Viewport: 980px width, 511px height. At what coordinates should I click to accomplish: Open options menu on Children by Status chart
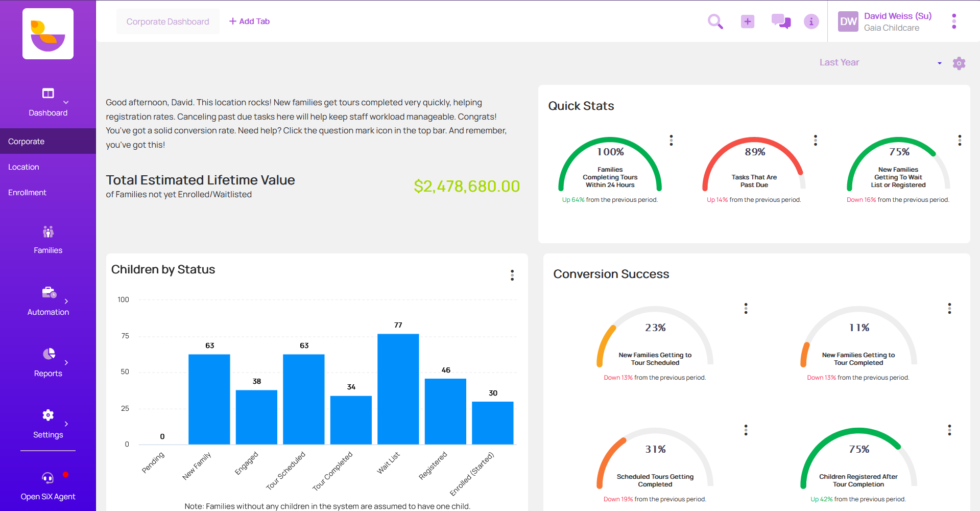click(512, 275)
